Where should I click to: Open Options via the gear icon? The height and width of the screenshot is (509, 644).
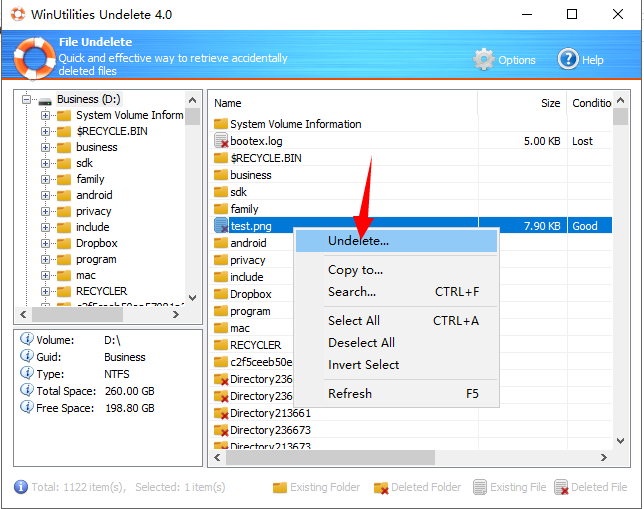click(484, 60)
